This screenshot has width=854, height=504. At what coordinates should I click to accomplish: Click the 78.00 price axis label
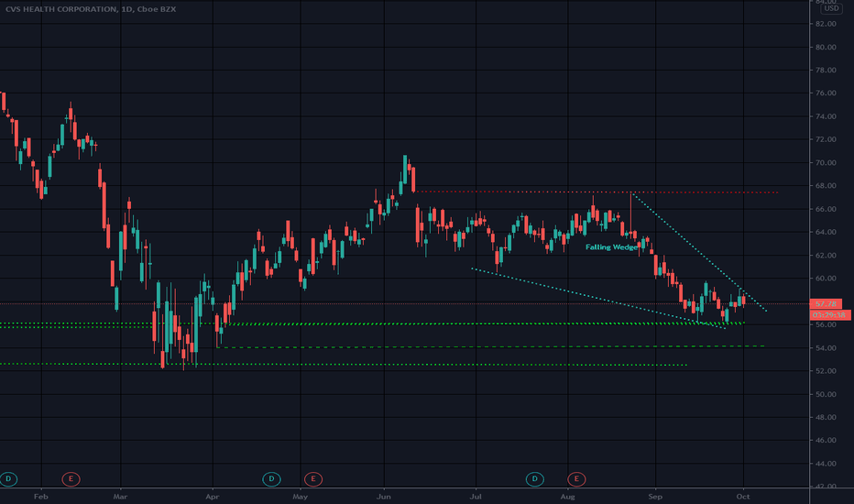coord(826,70)
